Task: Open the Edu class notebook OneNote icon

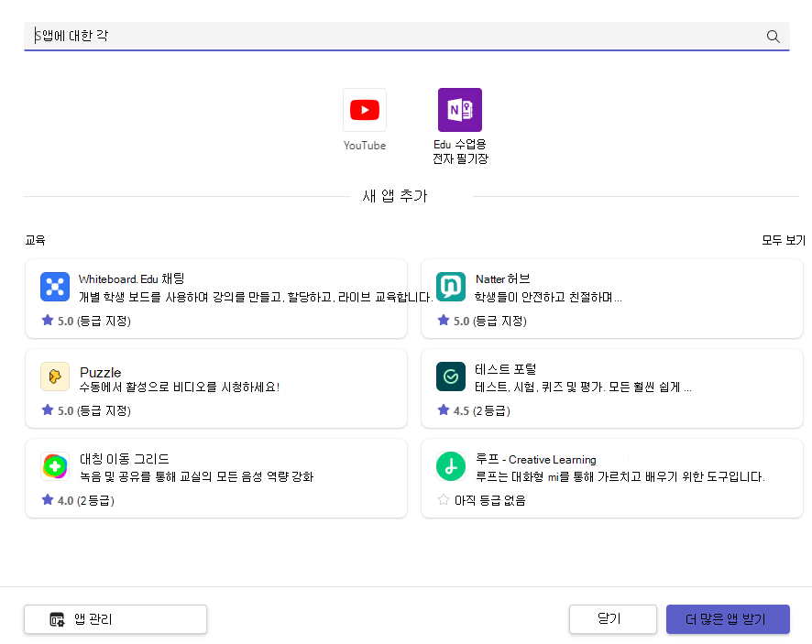Action: click(x=460, y=110)
